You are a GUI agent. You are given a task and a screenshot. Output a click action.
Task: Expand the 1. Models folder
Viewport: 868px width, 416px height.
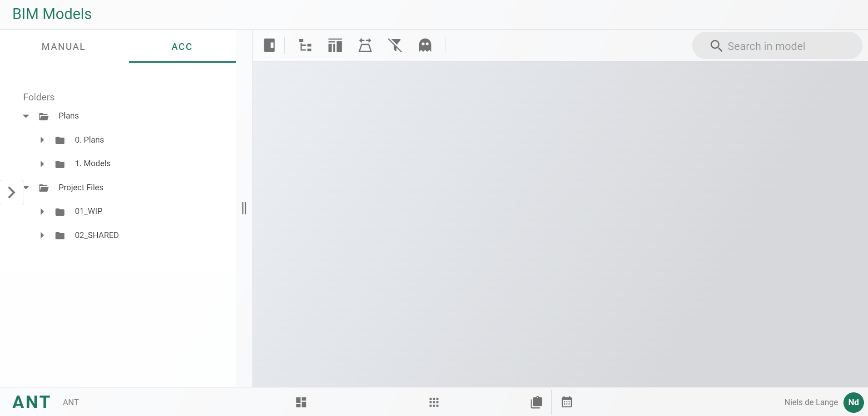click(x=42, y=164)
